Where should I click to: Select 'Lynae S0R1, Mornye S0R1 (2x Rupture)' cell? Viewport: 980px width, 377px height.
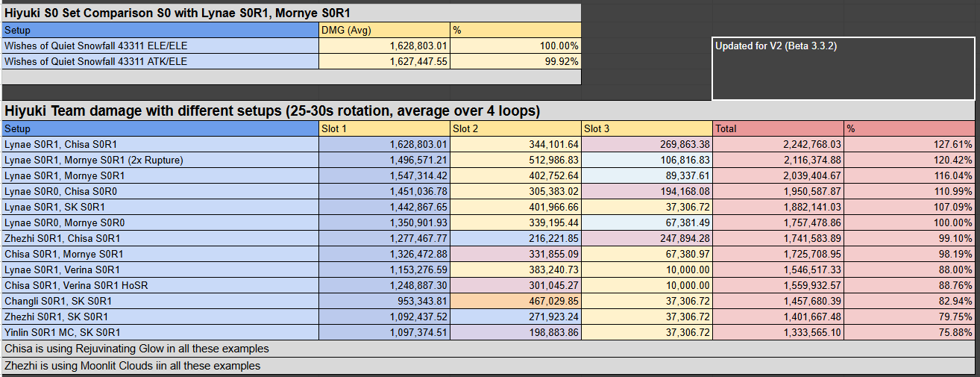160,160
